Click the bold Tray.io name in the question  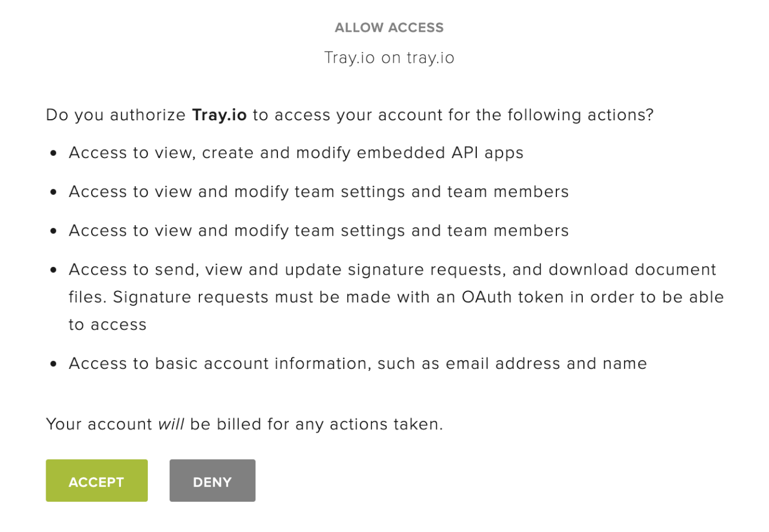point(219,114)
